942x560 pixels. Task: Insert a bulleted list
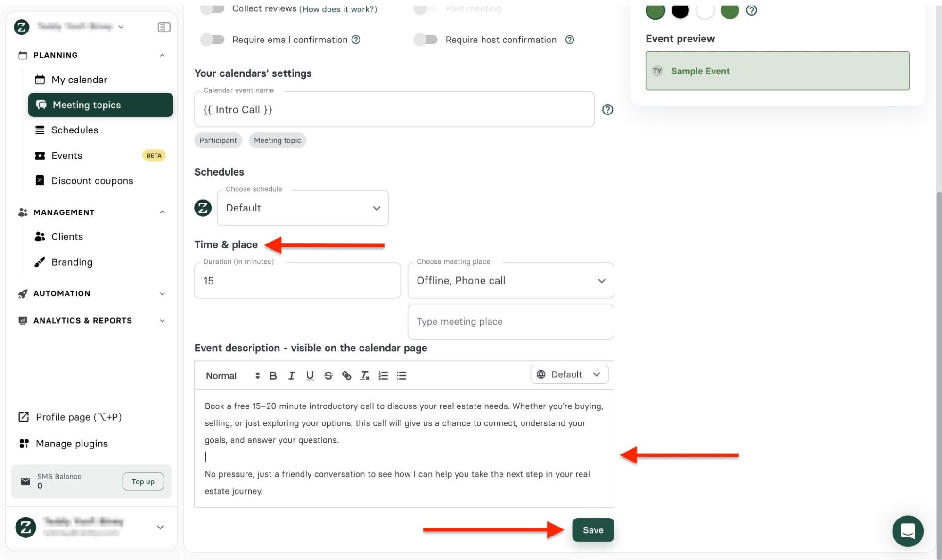click(x=401, y=375)
